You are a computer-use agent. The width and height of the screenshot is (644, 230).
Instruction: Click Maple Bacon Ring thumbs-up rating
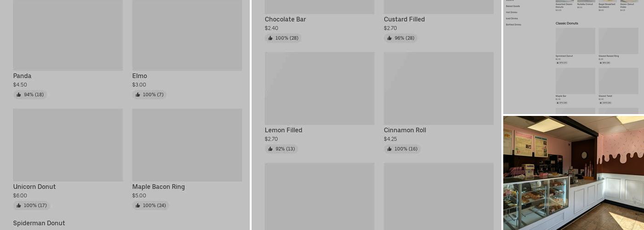150,206
